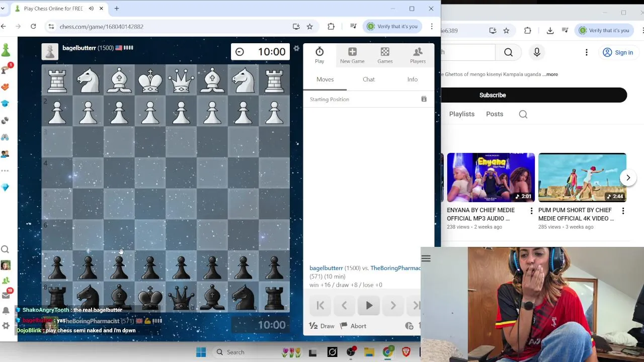Open the Social people icon in sidebar
This screenshot has height=362, width=644.
(5, 154)
